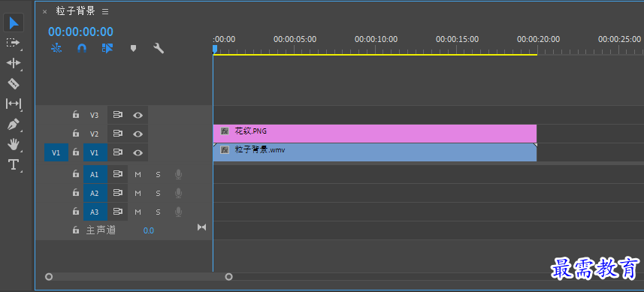Viewport: 644px width, 292px height.
Task: Toggle sync lock on A3
Action: point(118,212)
